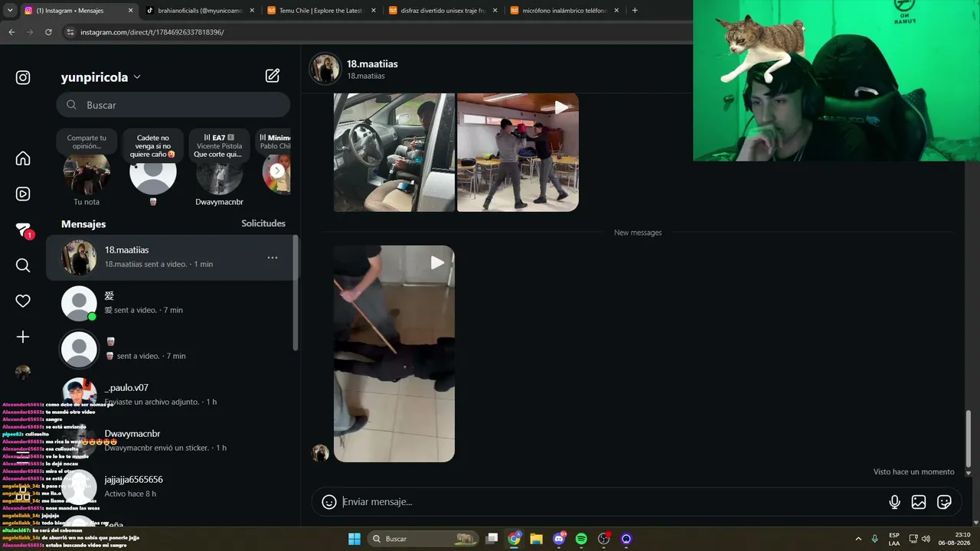Open Notifications heart icon
This screenshot has height=551, width=980.
pyautogui.click(x=23, y=301)
